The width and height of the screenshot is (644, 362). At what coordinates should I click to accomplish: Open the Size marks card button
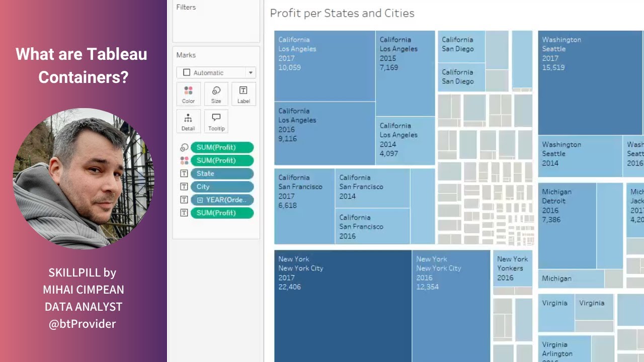pos(216,94)
